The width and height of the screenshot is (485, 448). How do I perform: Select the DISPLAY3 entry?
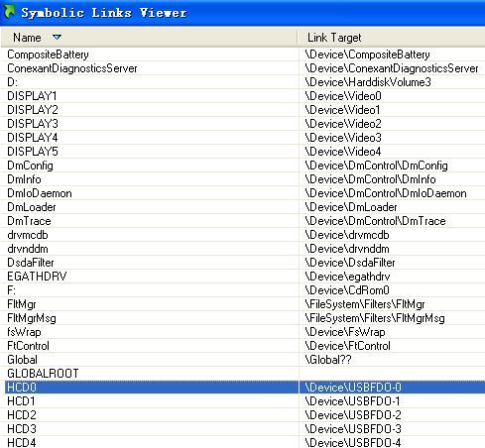pyautogui.click(x=33, y=124)
